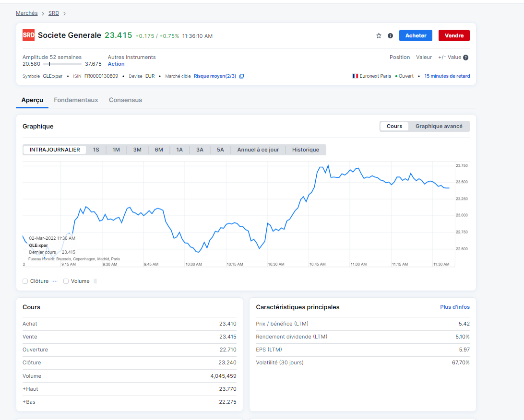Switch to the Consensus tab
Viewport: 524px width, 420px height.
pos(125,100)
